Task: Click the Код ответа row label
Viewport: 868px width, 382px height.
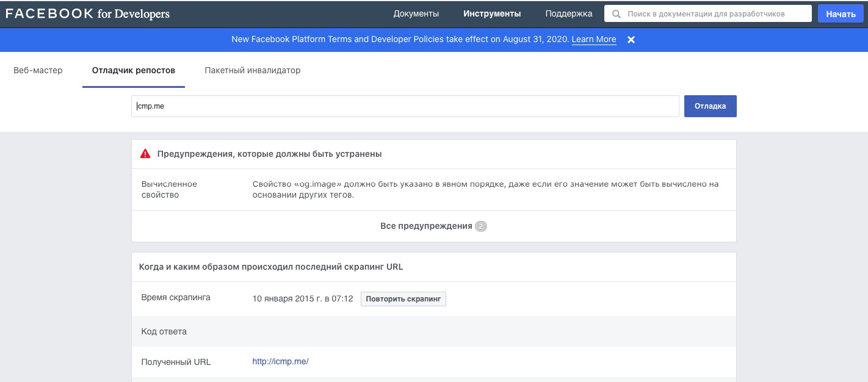Action: tap(164, 331)
